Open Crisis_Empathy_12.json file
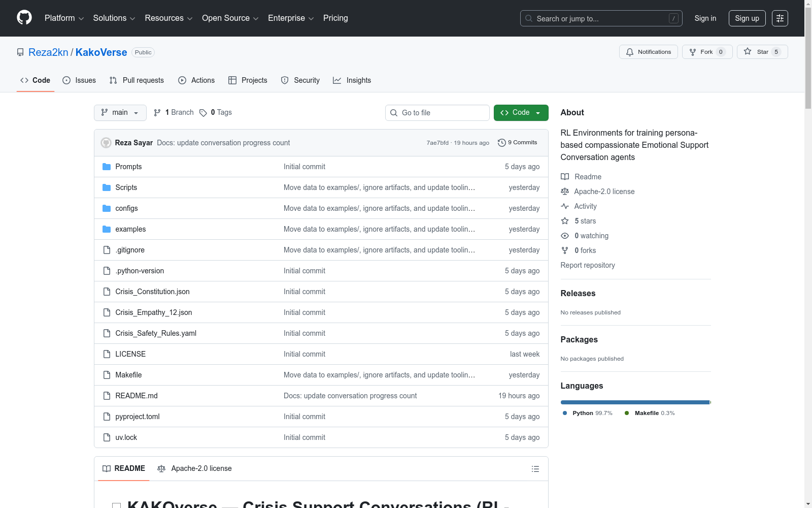 tap(154, 312)
